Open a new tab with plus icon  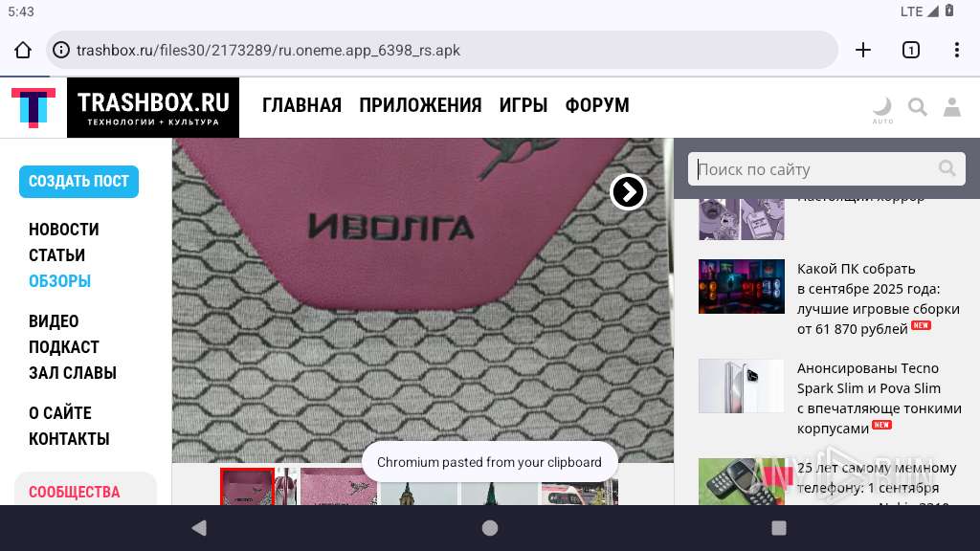[863, 50]
